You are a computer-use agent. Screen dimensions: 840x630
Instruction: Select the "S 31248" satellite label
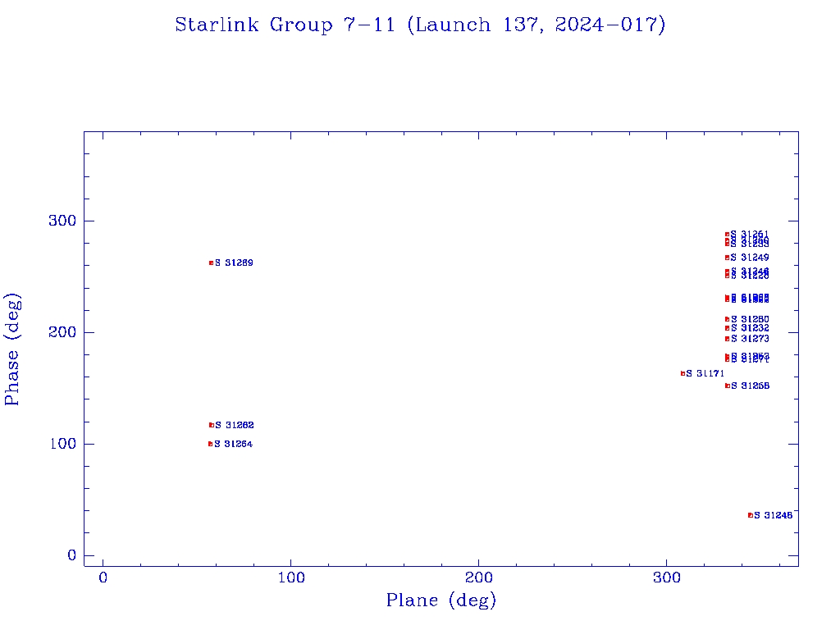pyautogui.click(x=773, y=515)
